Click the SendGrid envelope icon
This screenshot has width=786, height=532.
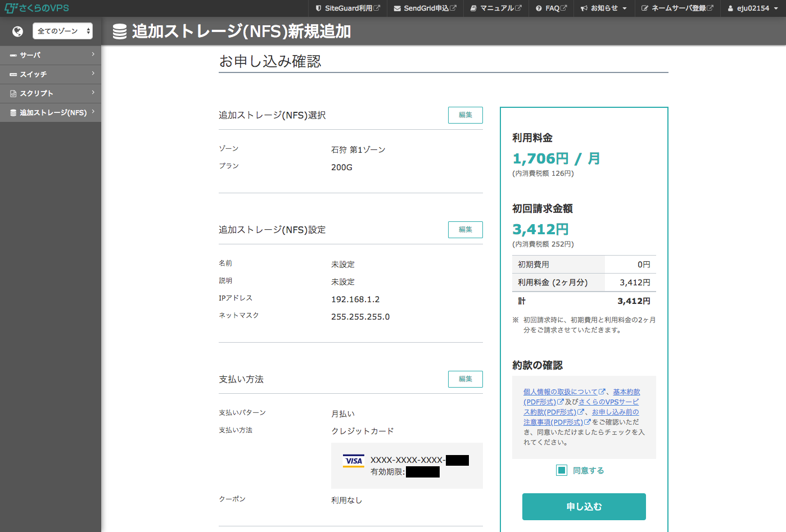[397, 8]
